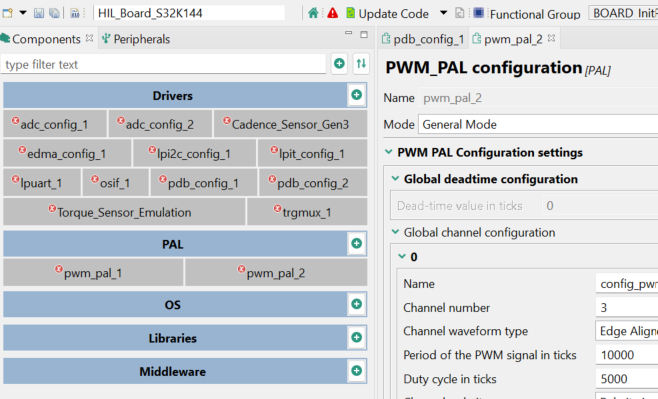This screenshot has width=658, height=399.
Task: Collapse Global channel configuration section
Action: pos(395,232)
